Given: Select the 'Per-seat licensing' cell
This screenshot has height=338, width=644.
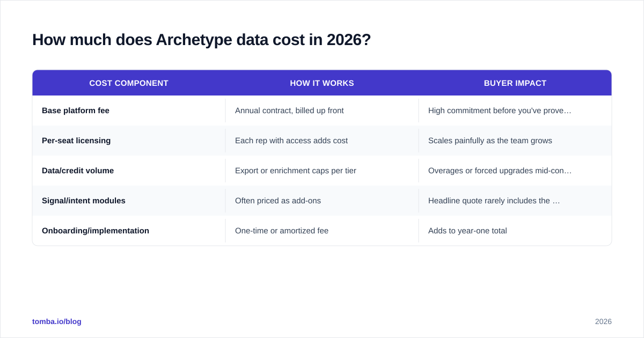Looking at the screenshot, I should point(129,141).
